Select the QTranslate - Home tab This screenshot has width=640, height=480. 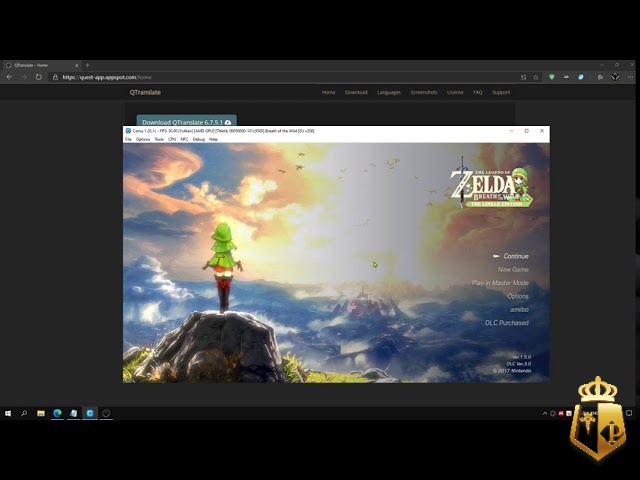coord(40,65)
